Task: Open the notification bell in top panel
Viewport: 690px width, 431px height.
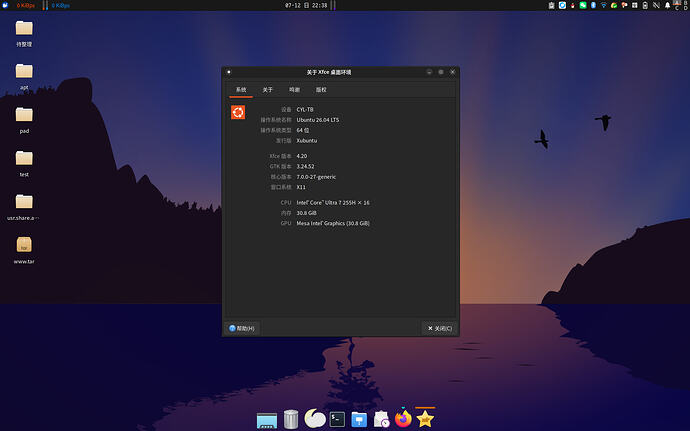Action: pos(667,5)
